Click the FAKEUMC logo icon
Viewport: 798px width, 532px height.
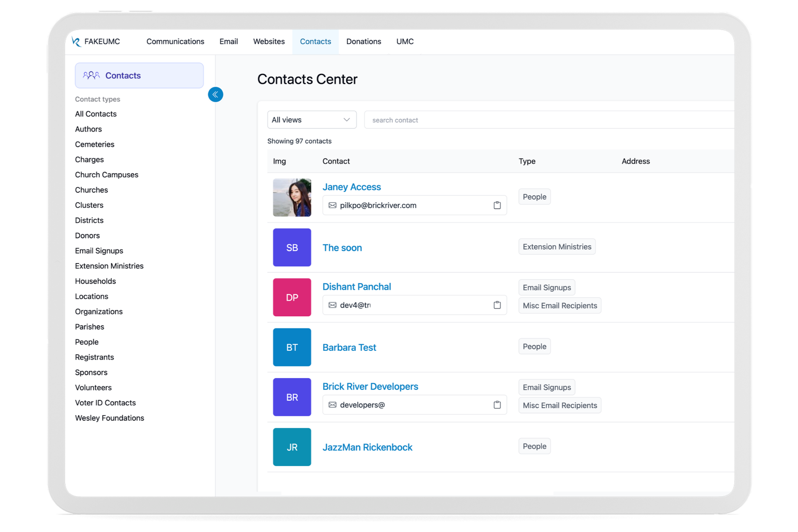76,42
